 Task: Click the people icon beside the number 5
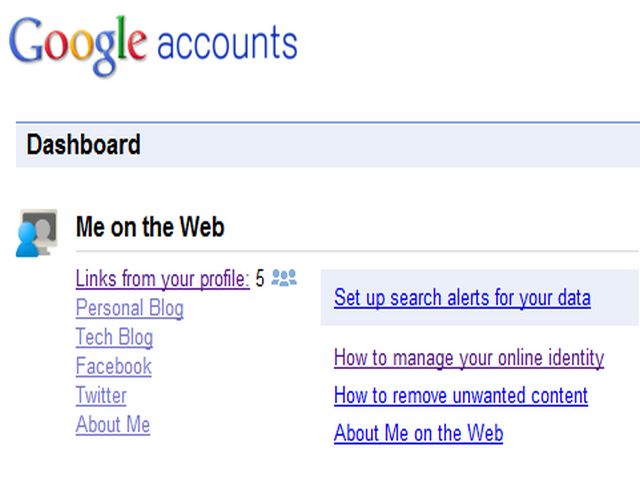click(284, 278)
